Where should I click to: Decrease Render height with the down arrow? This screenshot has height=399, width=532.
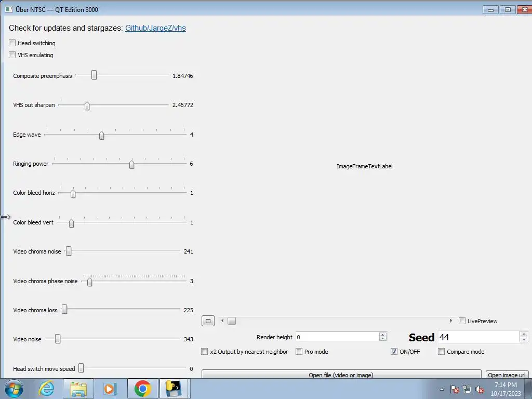click(383, 339)
